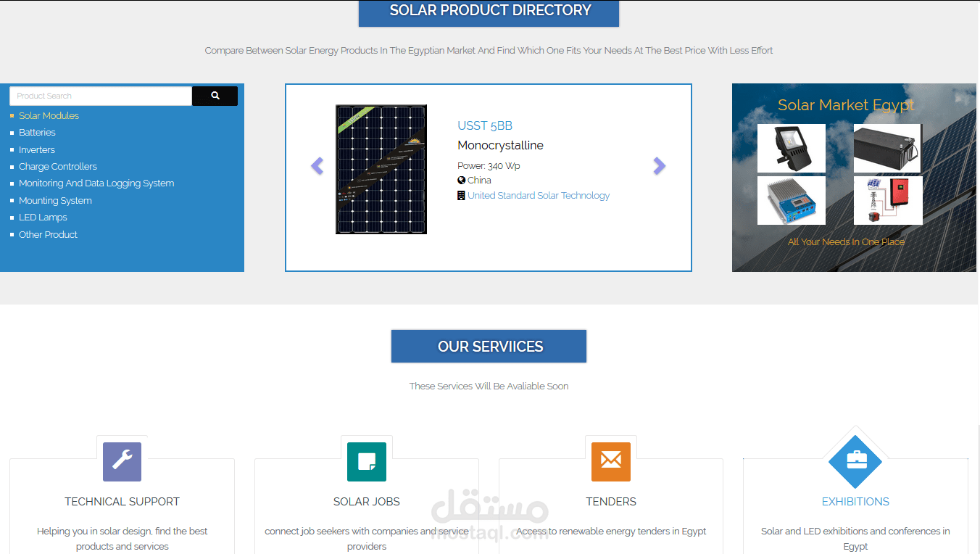
Task: Select Inverters category
Action: [37, 149]
